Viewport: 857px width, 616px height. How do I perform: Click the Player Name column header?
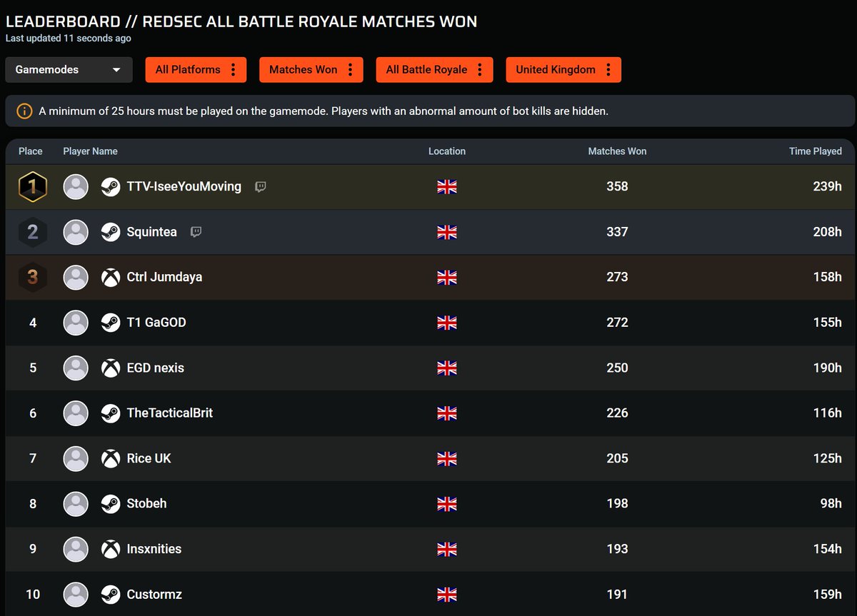tap(91, 151)
